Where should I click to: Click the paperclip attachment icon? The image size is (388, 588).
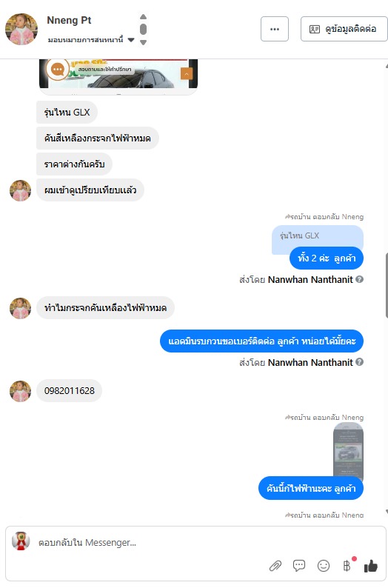click(x=275, y=566)
